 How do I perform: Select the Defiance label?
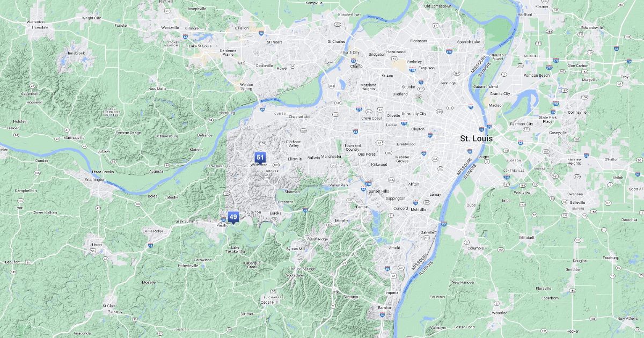pos(205,135)
